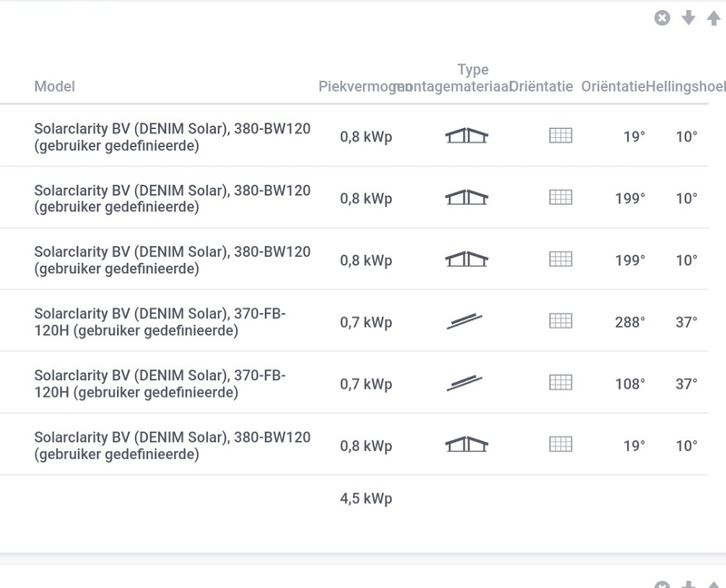Viewport: 726px width, 588px height.
Task: Select panel grid icon in 288° row
Action: click(x=561, y=321)
